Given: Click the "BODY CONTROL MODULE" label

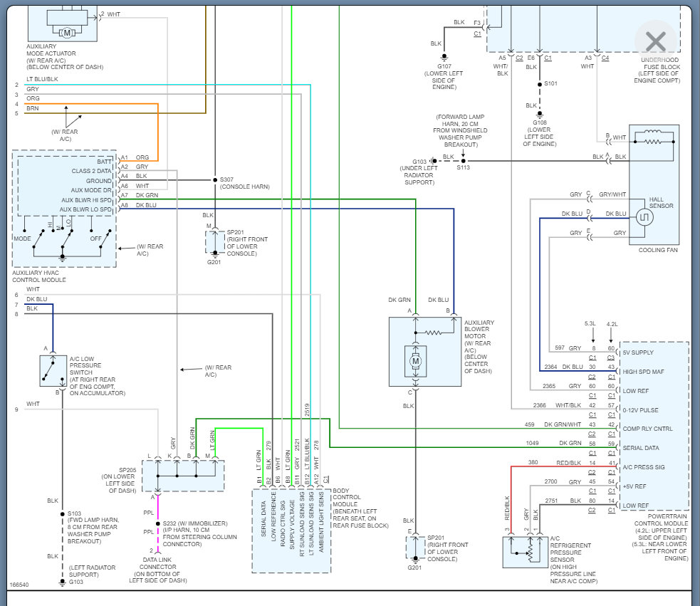Looking at the screenshot, I should [346, 497].
